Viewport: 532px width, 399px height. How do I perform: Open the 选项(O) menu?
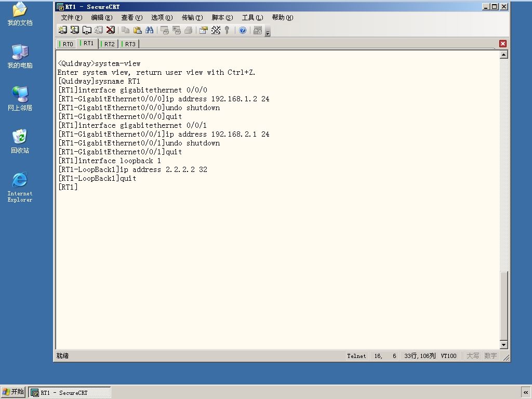pyautogui.click(x=162, y=17)
